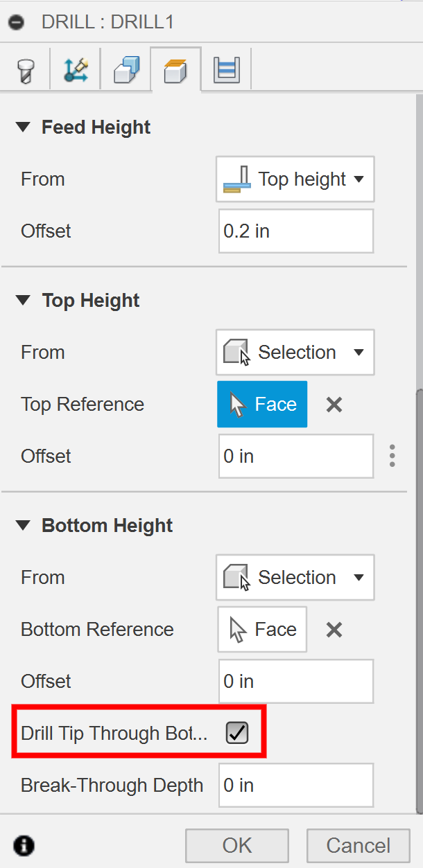Collapse the DRILL dialog with minus icon
423x868 pixels.
(16, 22)
